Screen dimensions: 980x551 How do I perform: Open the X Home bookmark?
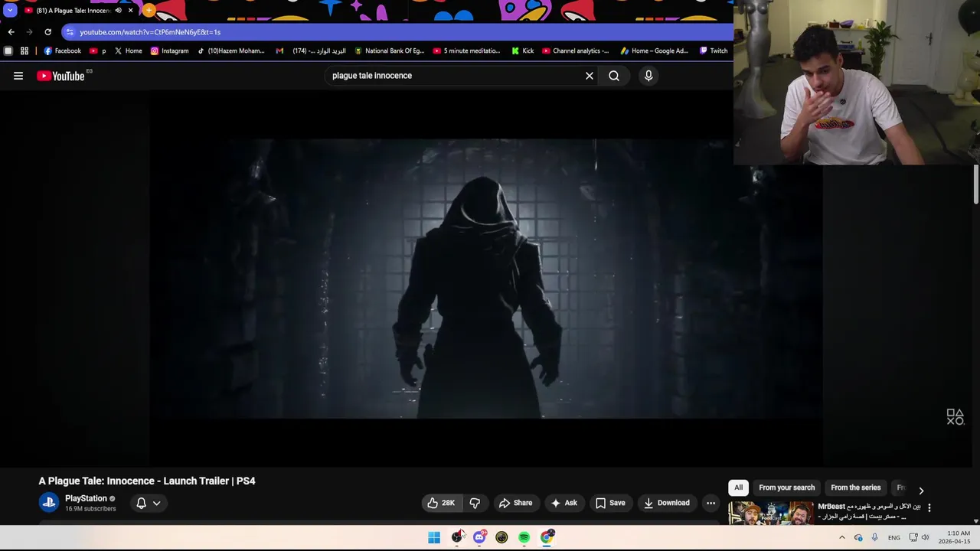[x=128, y=51]
